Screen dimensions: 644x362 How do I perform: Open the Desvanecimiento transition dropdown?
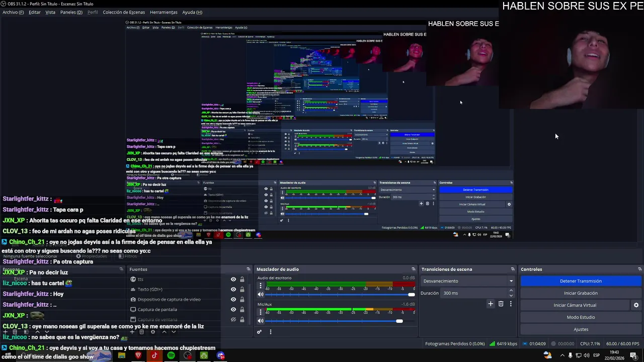(x=468, y=281)
